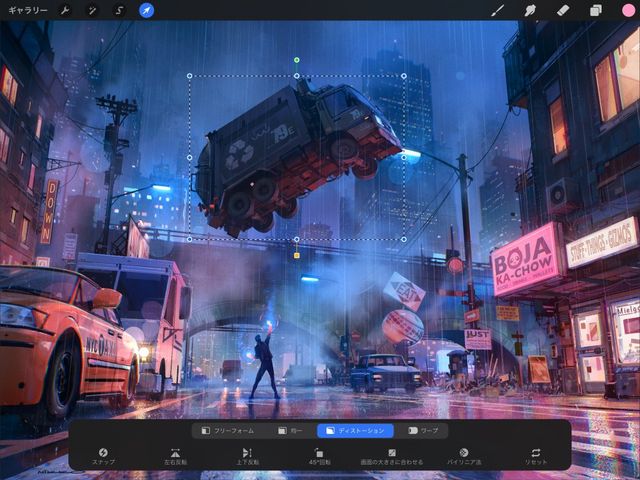Switch to ワープ warp mode
The width and height of the screenshot is (640, 480).
[423, 431]
